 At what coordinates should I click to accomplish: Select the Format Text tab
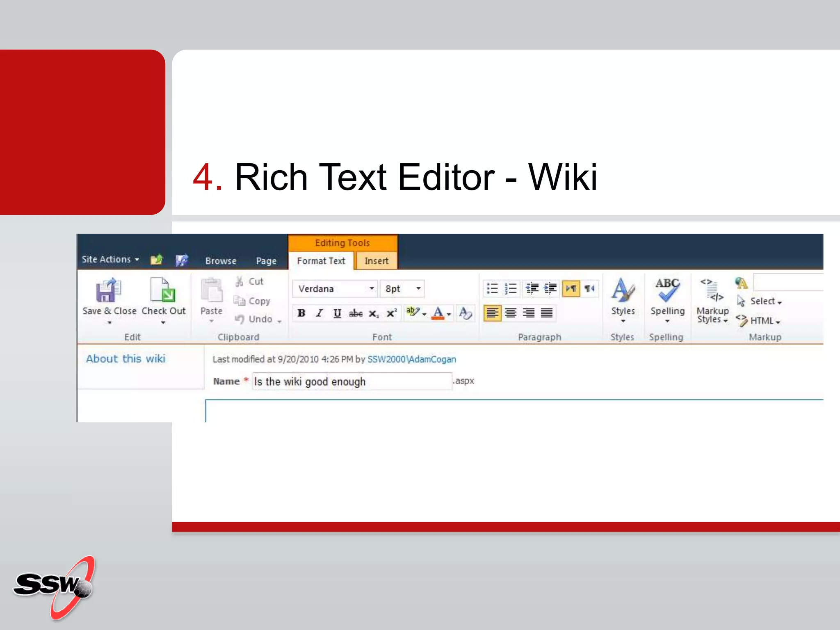[x=321, y=261]
